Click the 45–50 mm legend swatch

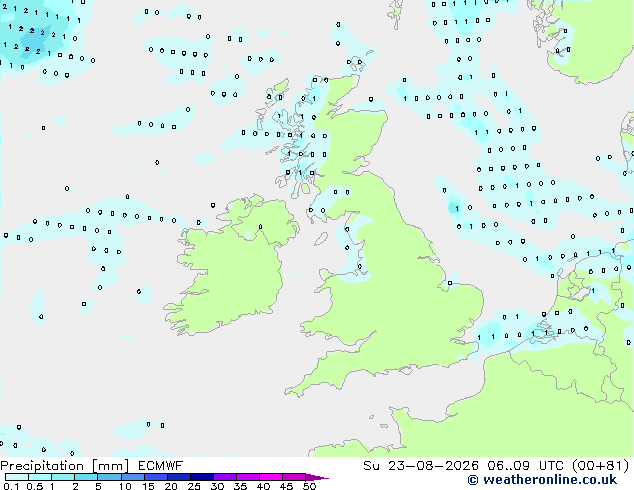pyautogui.click(x=294, y=477)
